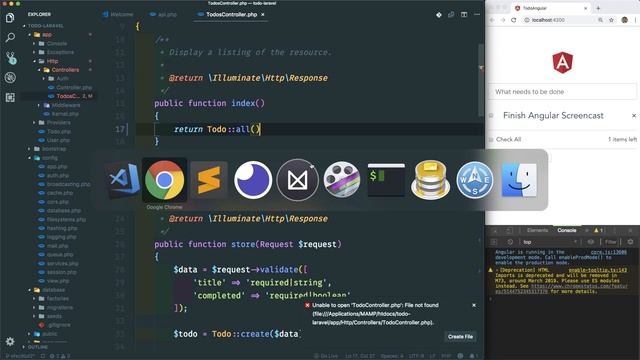Open the Manage gear in activity bar
This screenshot has height=360, width=640.
pyautogui.click(x=10, y=341)
